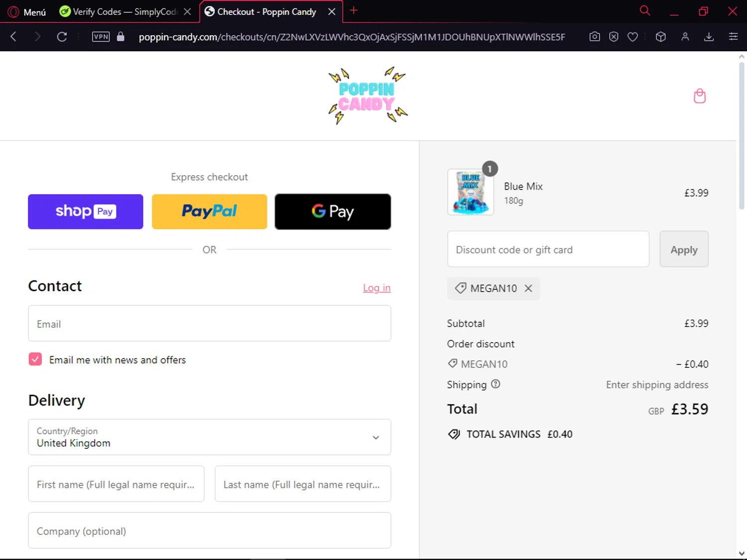Add page to bookmarks heart icon

coord(632,36)
